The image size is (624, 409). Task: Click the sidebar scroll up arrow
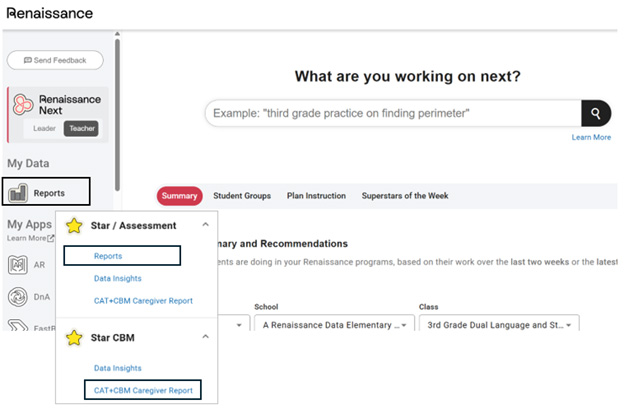pos(117,34)
